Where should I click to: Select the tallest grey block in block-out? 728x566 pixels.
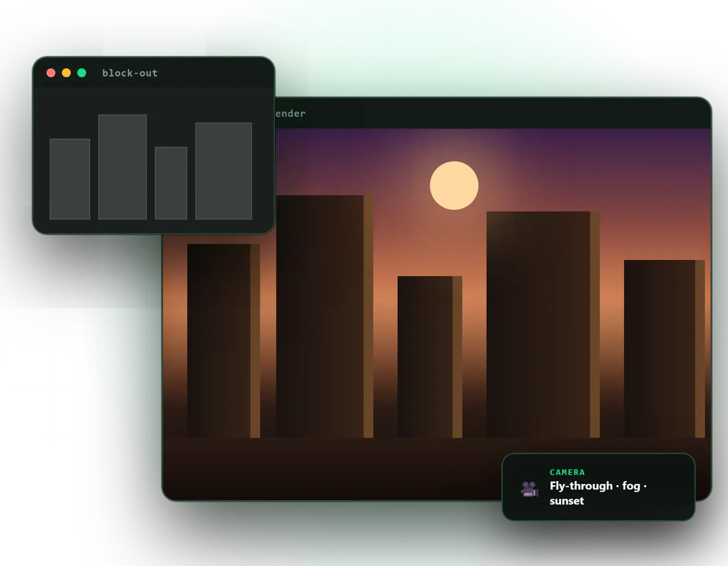point(122,167)
